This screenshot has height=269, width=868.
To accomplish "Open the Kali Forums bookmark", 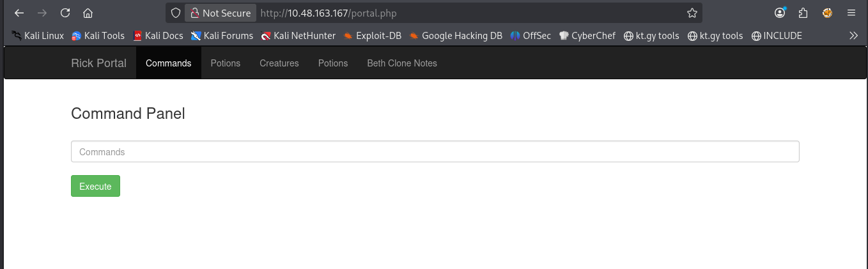I will (x=222, y=36).
